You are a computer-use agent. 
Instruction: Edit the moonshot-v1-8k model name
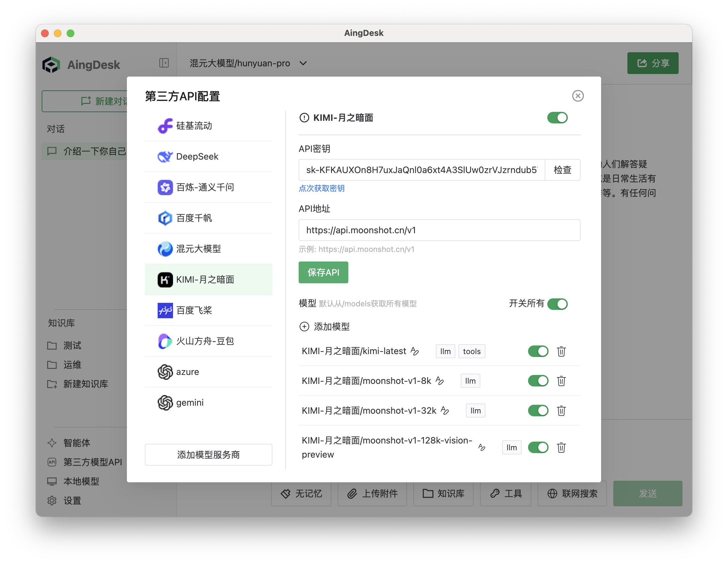click(x=440, y=381)
